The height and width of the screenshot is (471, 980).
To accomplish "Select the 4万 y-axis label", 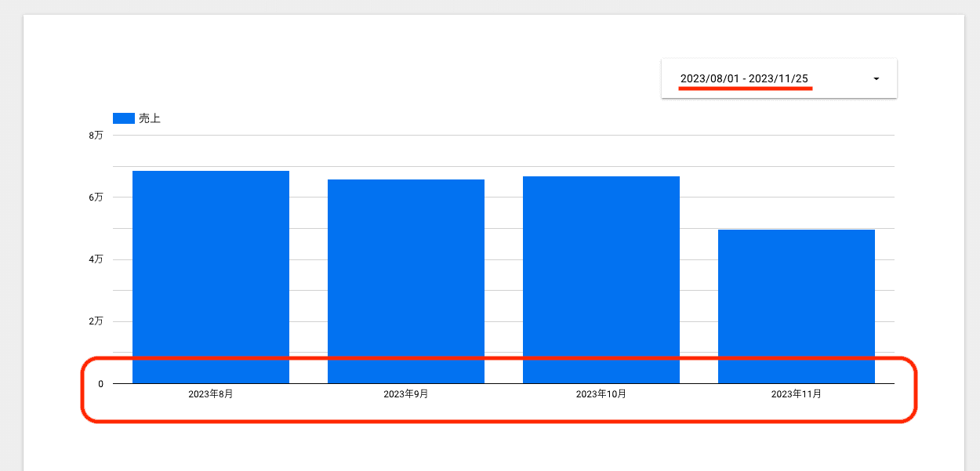I will [96, 259].
